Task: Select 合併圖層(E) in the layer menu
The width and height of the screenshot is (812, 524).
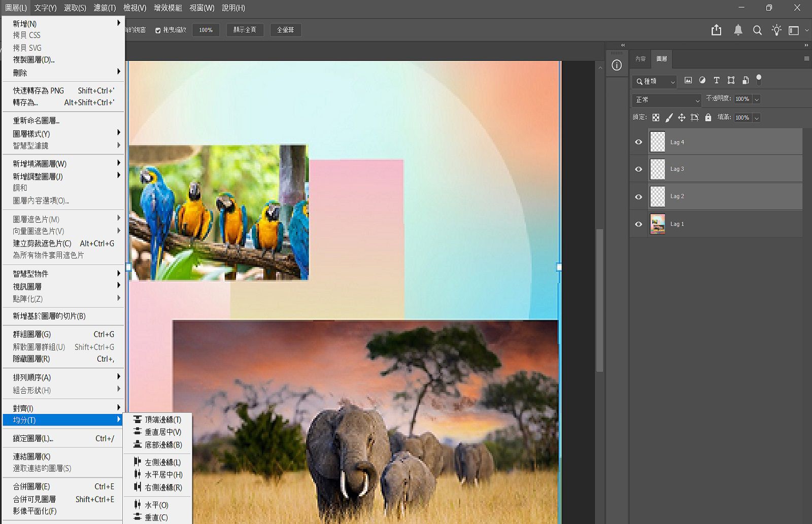Action: 31,486
